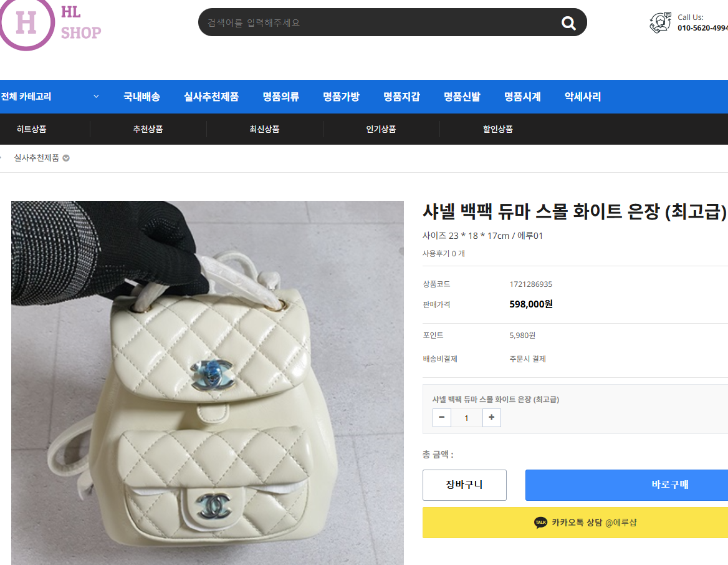Viewport: 728px width, 565px height.
Task: Open the 명품시계 category
Action: 522,97
